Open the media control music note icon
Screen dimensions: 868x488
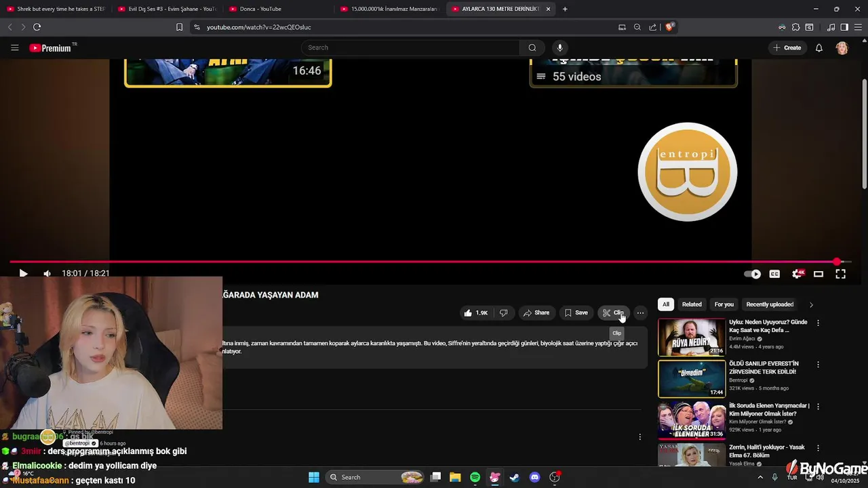tap(831, 27)
